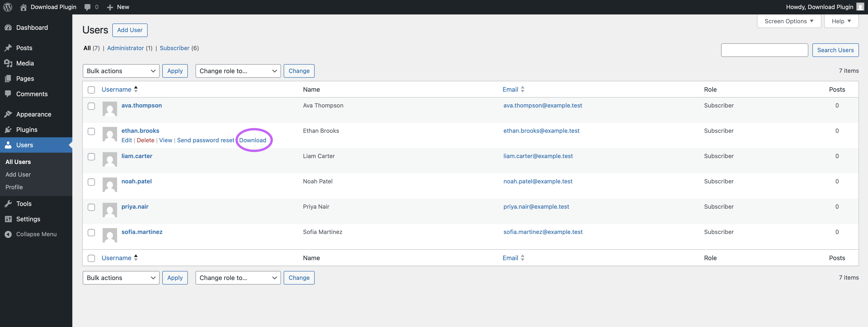Viewport: 868px width, 327px height.
Task: Click the Appearance paintbrush icon
Action: coord(8,114)
